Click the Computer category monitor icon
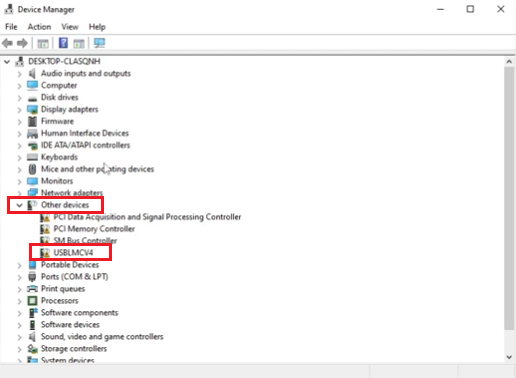 coord(32,85)
